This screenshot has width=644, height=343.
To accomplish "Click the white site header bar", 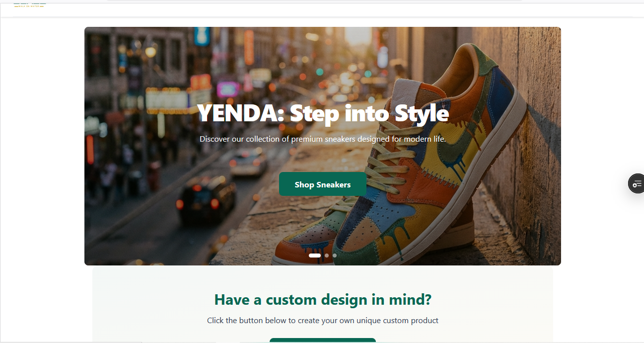I will (x=323, y=10).
